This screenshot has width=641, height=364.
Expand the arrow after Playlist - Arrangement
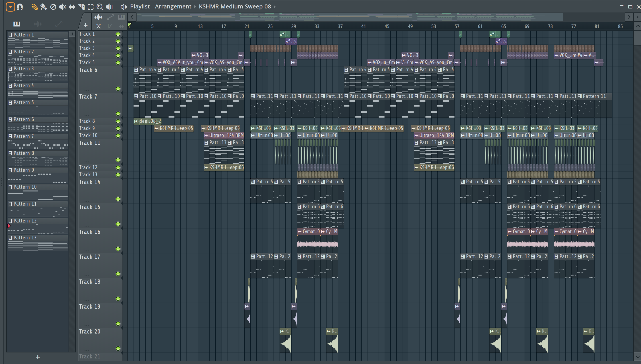[195, 7]
